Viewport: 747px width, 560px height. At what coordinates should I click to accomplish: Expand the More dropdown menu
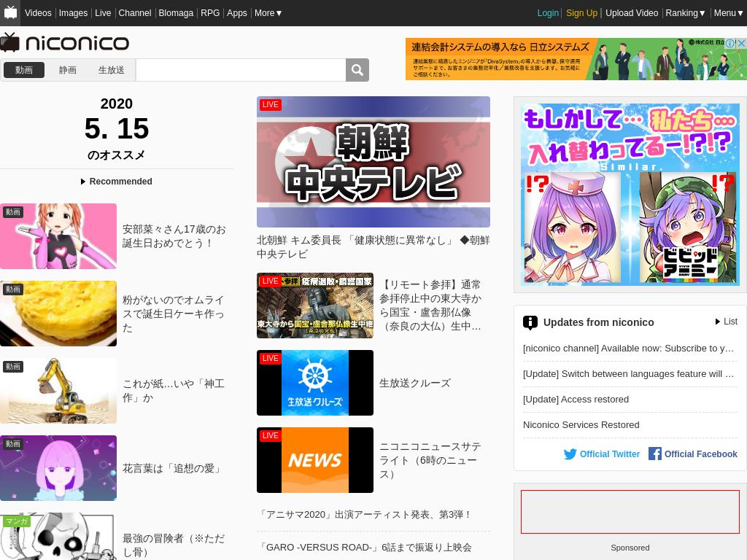click(x=268, y=13)
